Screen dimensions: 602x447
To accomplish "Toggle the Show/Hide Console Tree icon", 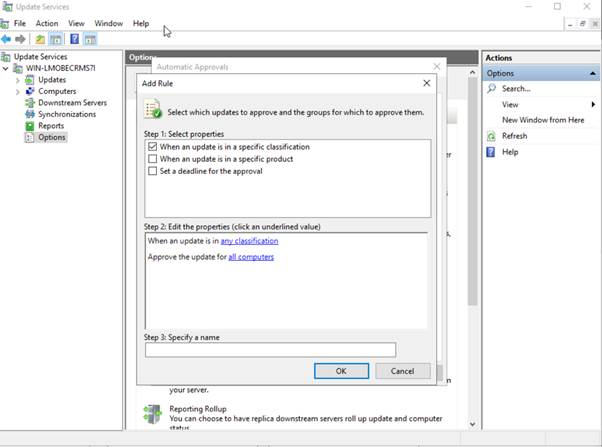I will [x=56, y=39].
